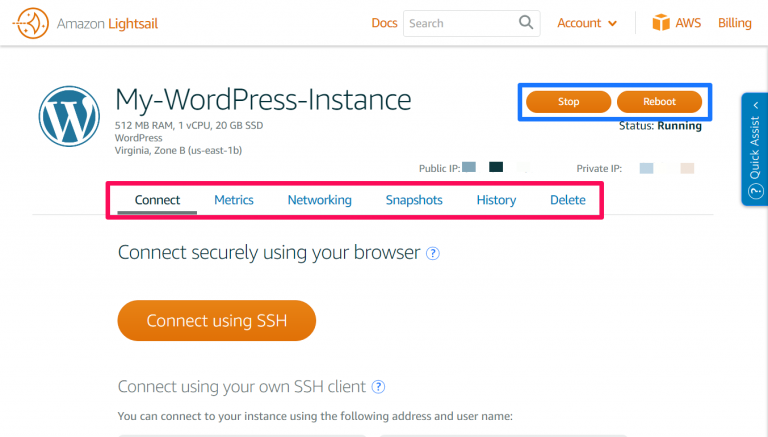Click Connect using SSH button
768x437 pixels.
click(216, 320)
